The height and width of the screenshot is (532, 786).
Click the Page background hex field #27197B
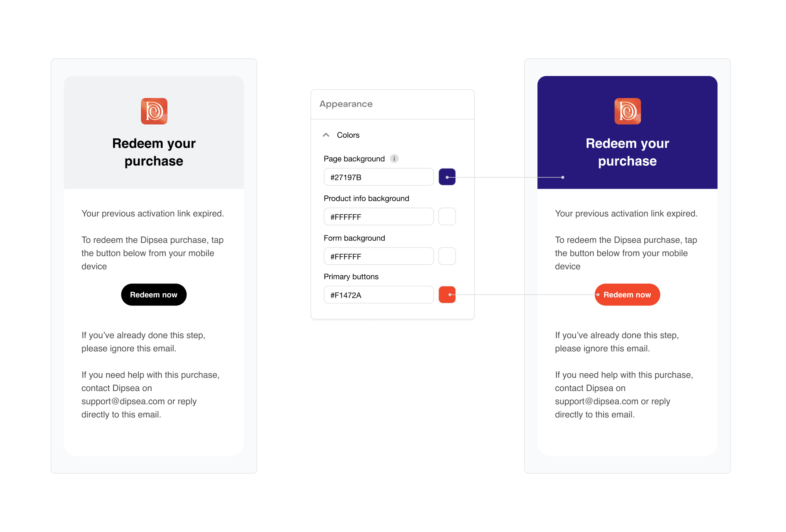[378, 177]
